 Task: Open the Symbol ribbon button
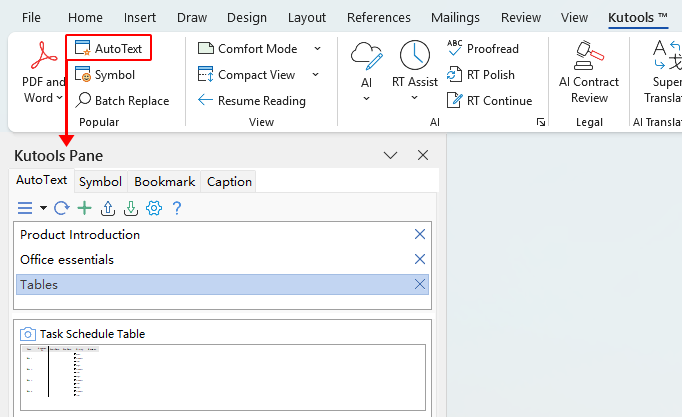pos(105,75)
